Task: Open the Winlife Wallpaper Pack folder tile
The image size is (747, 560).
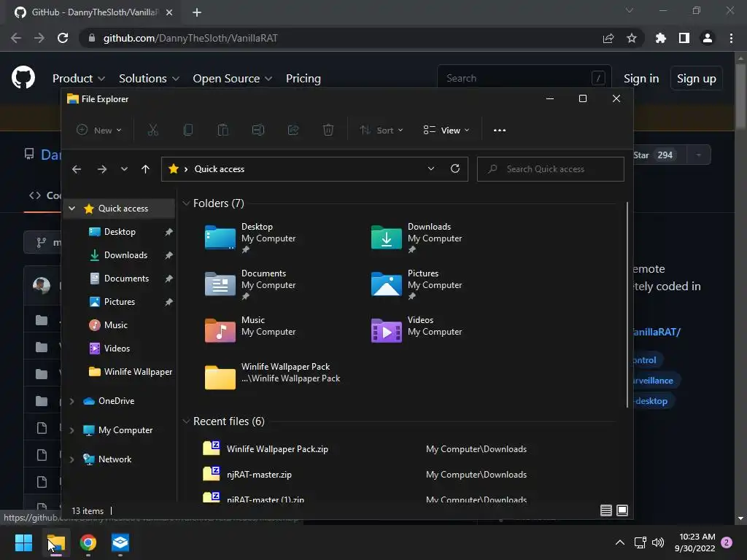Action: click(273, 376)
